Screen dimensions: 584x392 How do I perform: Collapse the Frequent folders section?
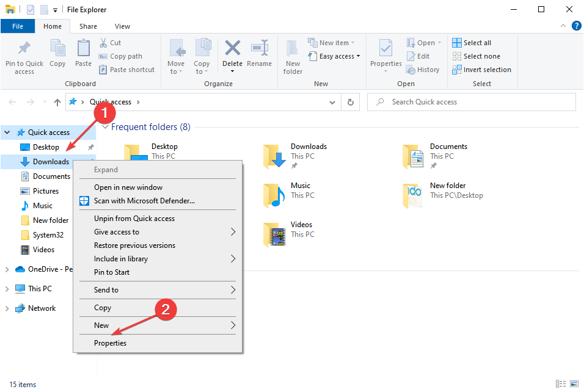pos(106,128)
